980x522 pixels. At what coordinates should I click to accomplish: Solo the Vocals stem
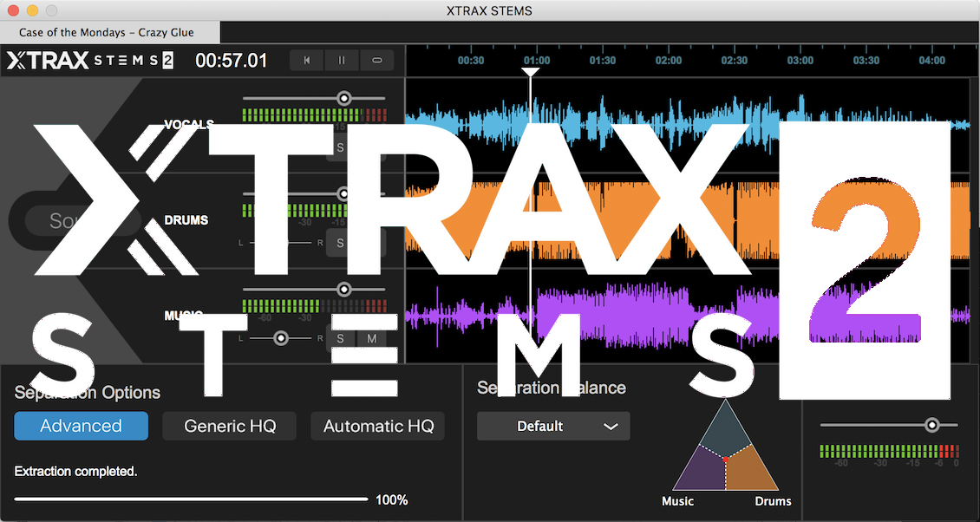(339, 147)
